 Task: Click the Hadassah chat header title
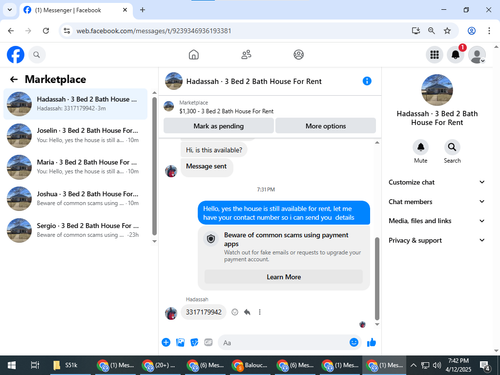(x=254, y=81)
